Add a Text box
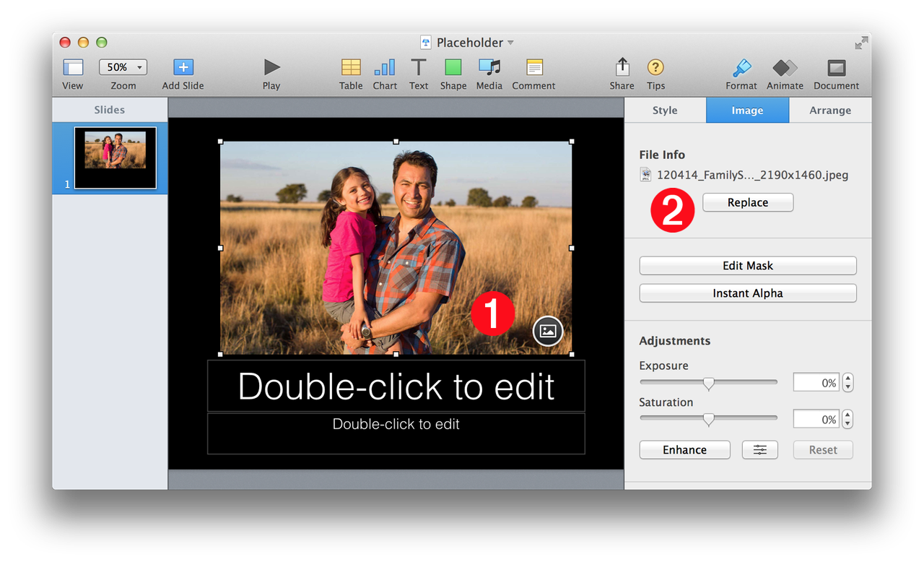The width and height of the screenshot is (924, 562). [x=419, y=67]
